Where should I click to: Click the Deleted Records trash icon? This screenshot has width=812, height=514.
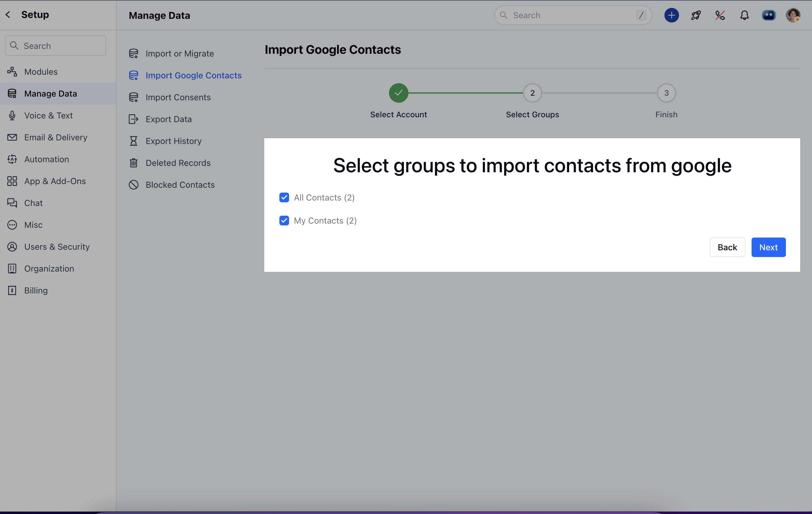pyautogui.click(x=134, y=163)
